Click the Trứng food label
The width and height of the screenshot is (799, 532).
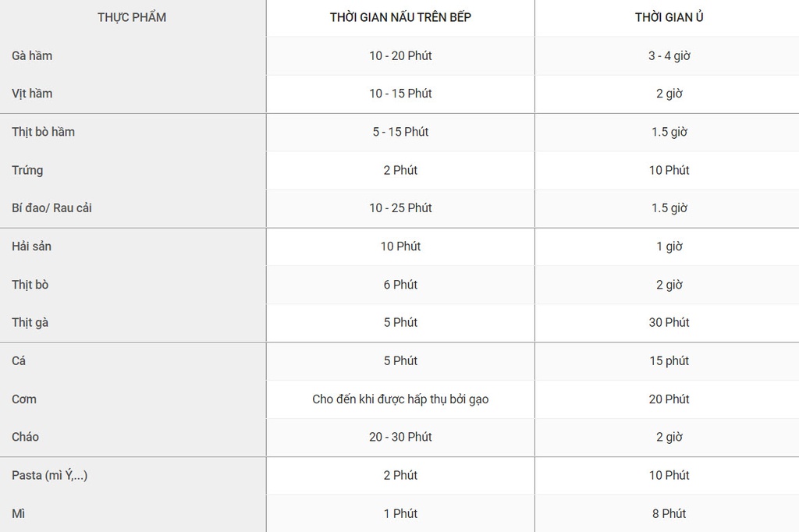click(28, 170)
